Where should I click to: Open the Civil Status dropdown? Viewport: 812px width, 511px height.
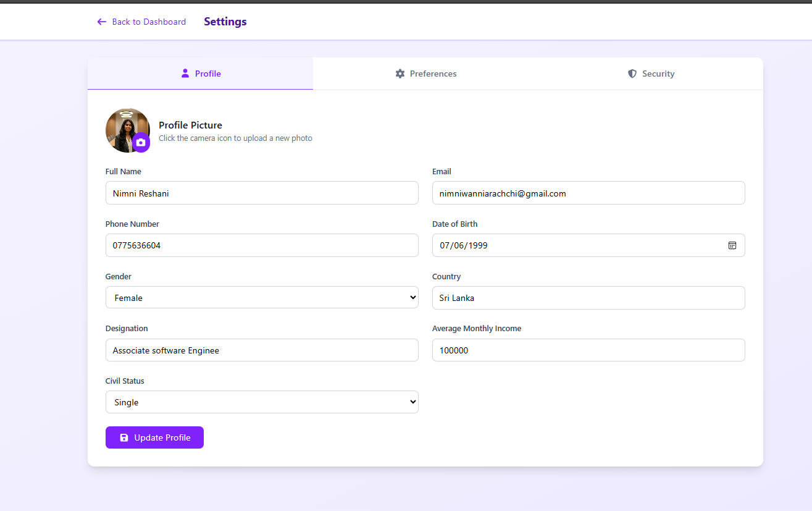(262, 402)
